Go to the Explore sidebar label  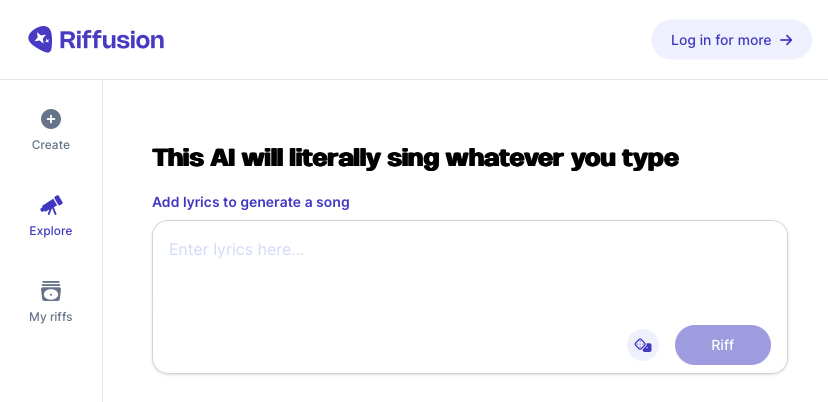click(51, 231)
